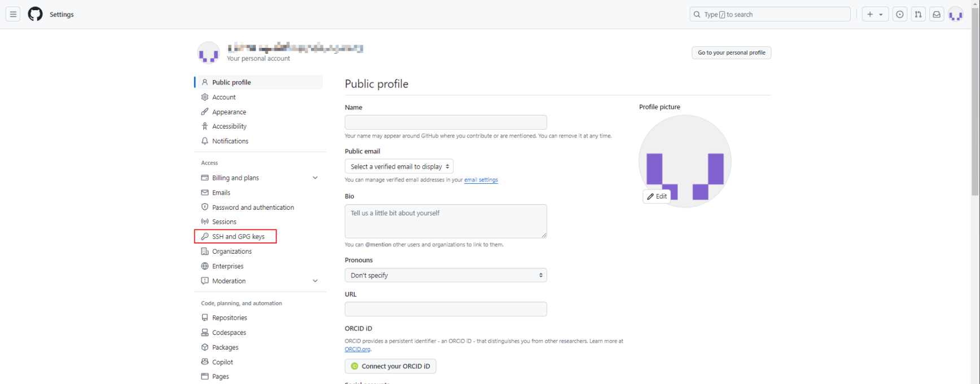Image resolution: width=980 pixels, height=384 pixels.
Task: Click the Name text field
Action: (x=445, y=122)
